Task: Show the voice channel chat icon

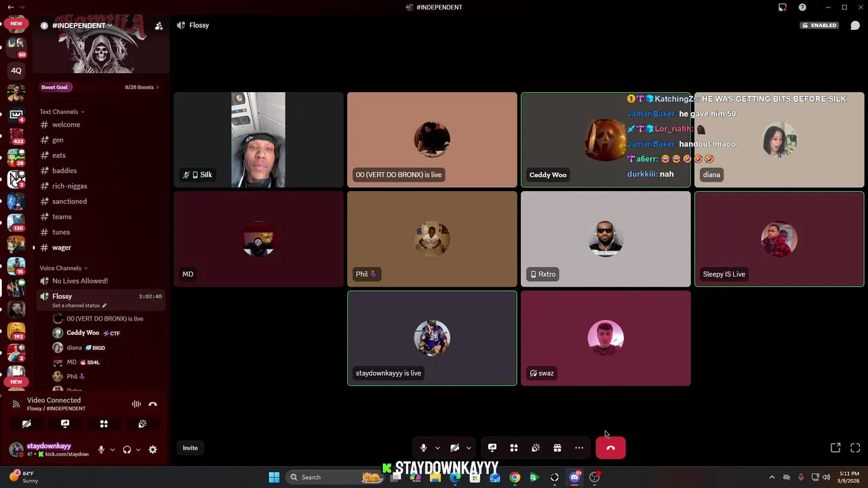Action: pyautogui.click(x=855, y=25)
